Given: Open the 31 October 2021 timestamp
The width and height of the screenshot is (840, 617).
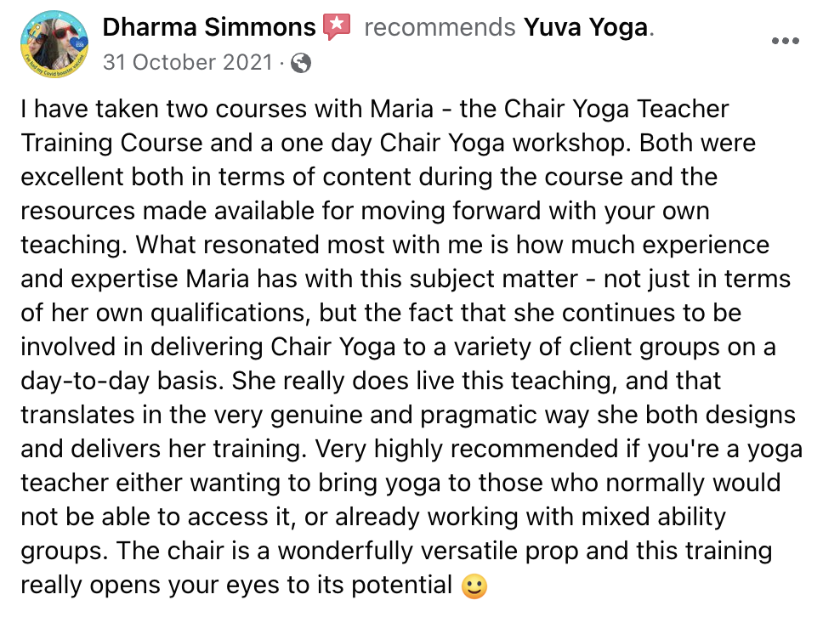Looking at the screenshot, I should [x=188, y=62].
